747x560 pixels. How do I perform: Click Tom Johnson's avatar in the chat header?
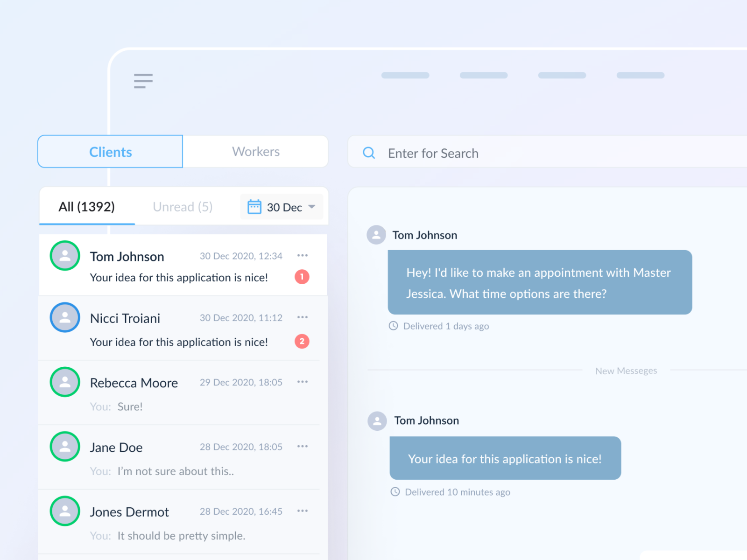click(x=376, y=235)
